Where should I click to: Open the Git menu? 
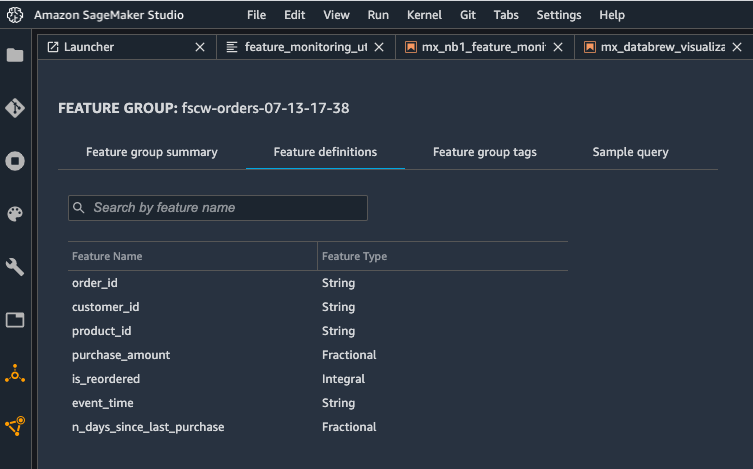click(468, 15)
